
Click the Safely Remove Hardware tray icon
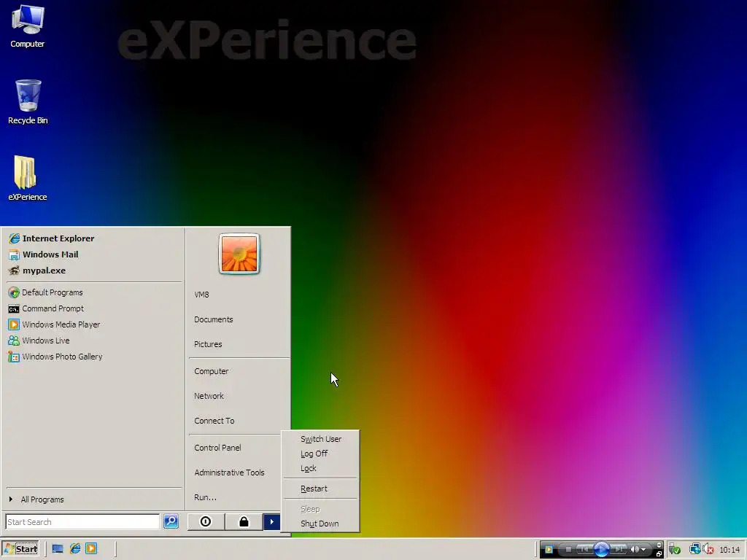[x=674, y=550]
